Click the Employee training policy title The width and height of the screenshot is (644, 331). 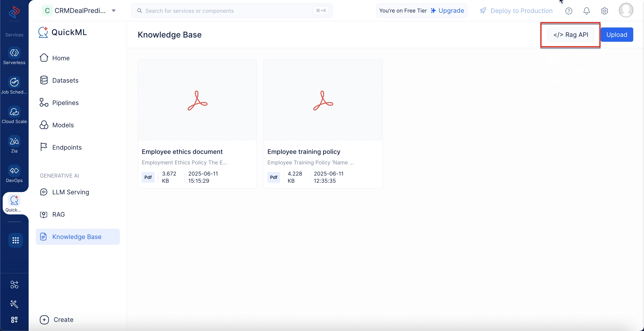[304, 151]
